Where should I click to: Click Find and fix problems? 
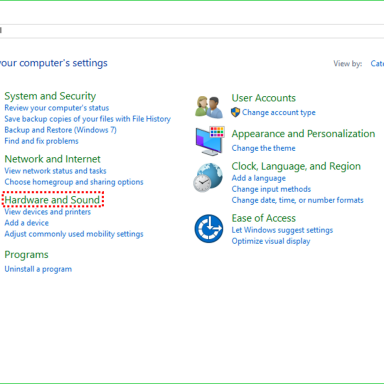click(x=41, y=141)
